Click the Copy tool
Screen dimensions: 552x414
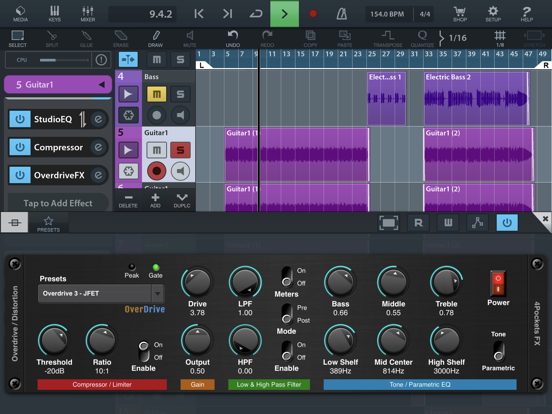[310, 39]
